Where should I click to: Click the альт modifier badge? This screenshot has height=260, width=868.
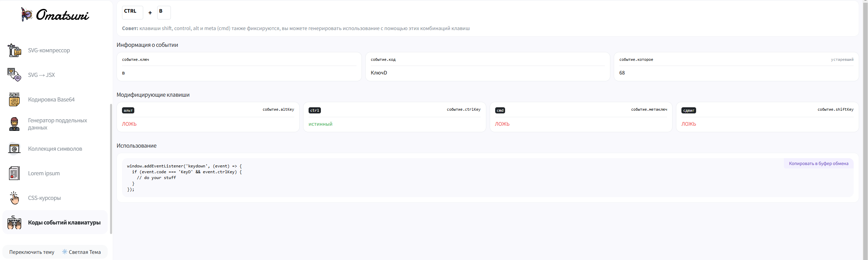tap(128, 110)
